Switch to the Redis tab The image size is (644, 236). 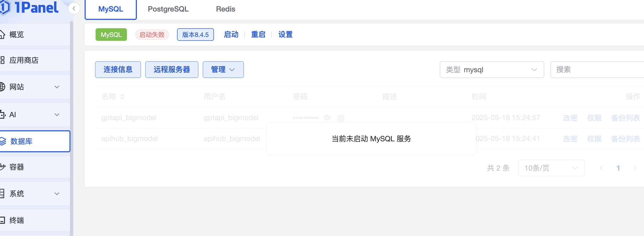226,9
